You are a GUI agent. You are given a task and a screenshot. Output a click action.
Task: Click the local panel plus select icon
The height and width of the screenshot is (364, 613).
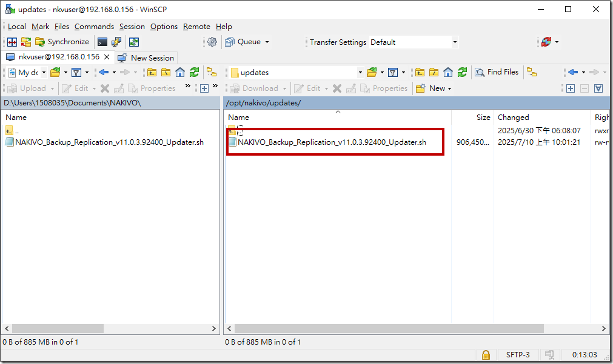point(204,88)
